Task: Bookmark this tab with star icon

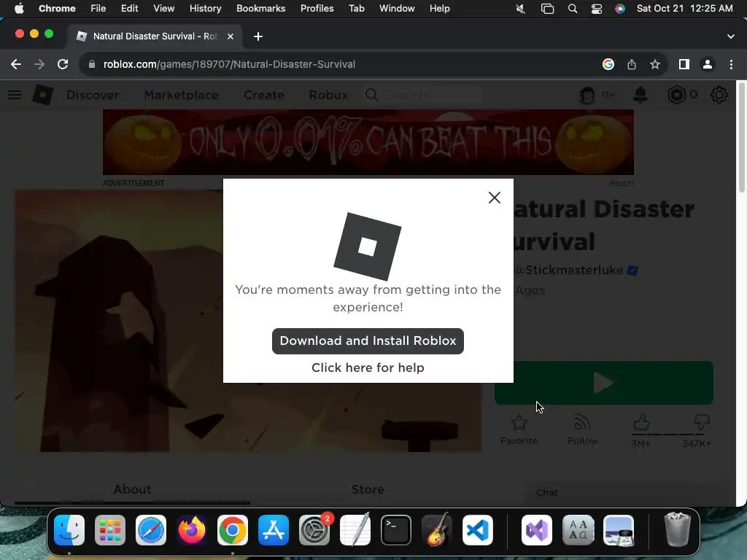Action: tap(655, 64)
